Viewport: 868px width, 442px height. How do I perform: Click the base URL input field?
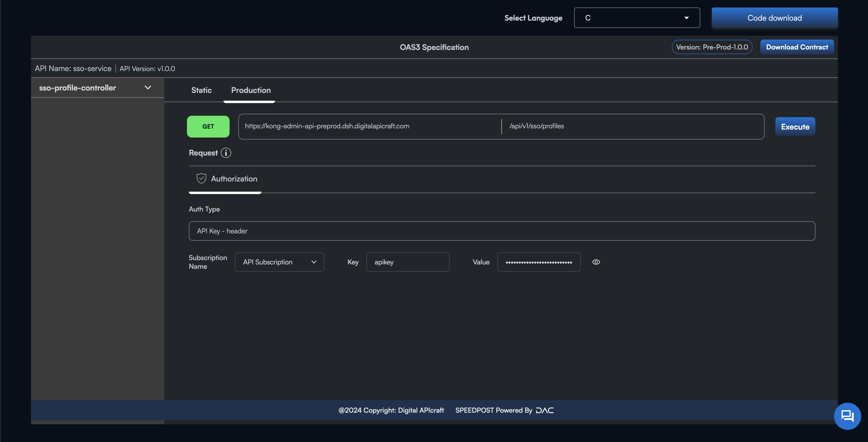pyautogui.click(x=370, y=126)
